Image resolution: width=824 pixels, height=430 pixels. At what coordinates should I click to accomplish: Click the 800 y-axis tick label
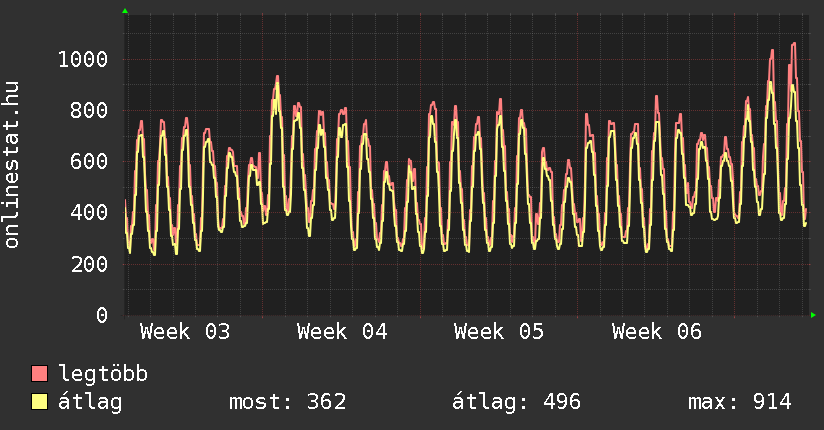tap(89, 110)
